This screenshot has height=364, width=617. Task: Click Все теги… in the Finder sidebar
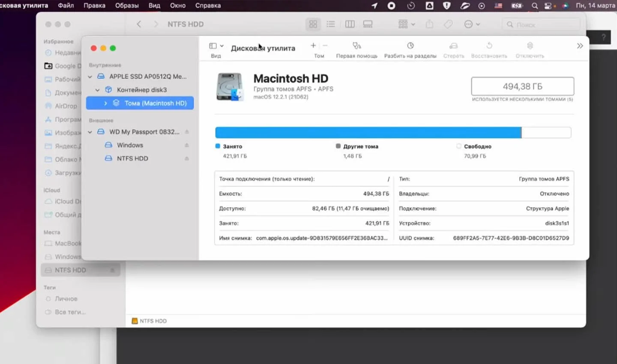[66, 312]
